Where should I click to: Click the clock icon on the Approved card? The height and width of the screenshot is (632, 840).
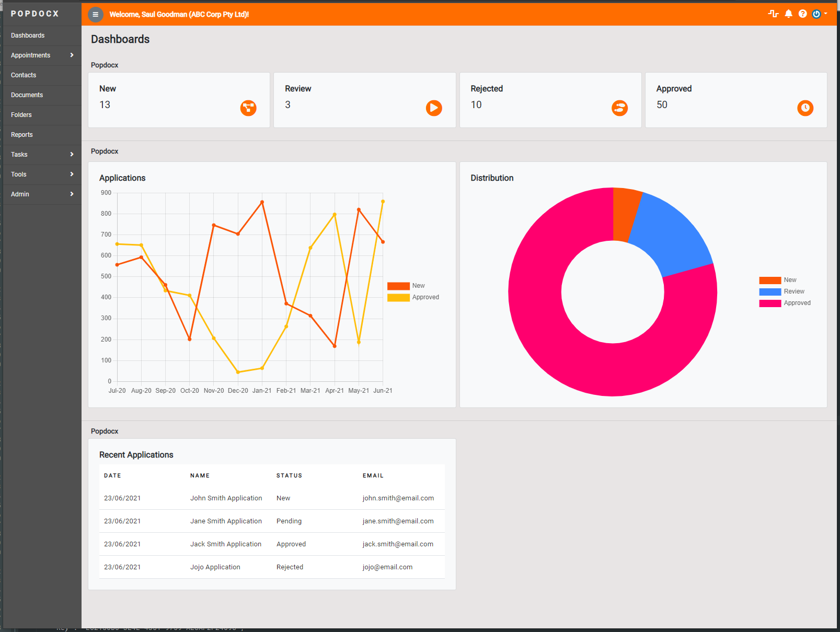805,108
